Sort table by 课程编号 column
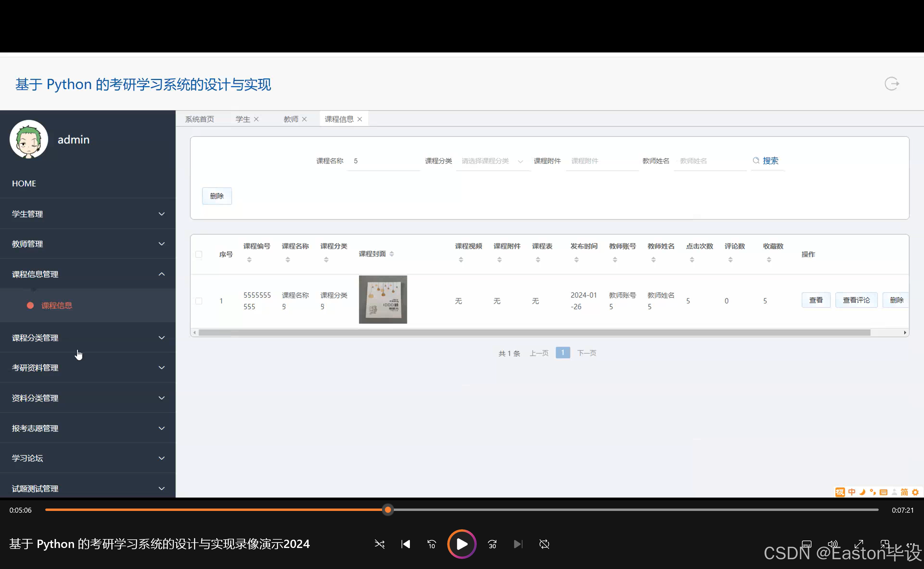Image resolution: width=924 pixels, height=569 pixels. point(249,260)
